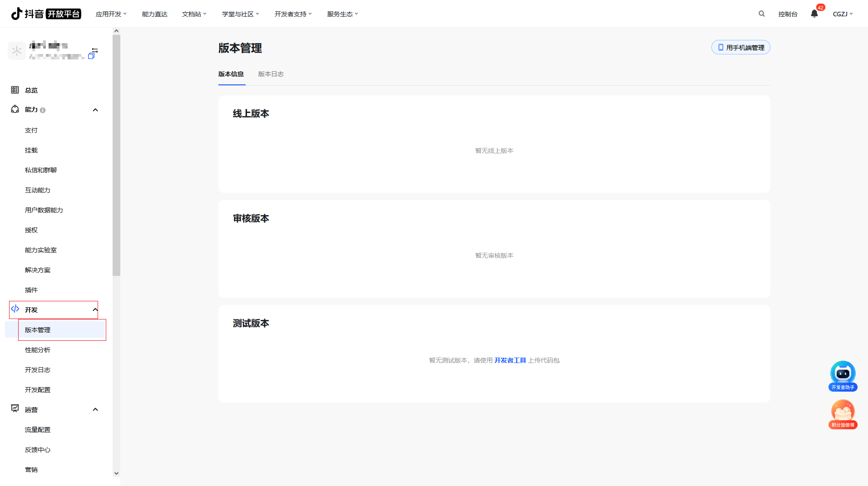
Task: Click the 积分加倍领 floating icon
Action: (x=843, y=411)
